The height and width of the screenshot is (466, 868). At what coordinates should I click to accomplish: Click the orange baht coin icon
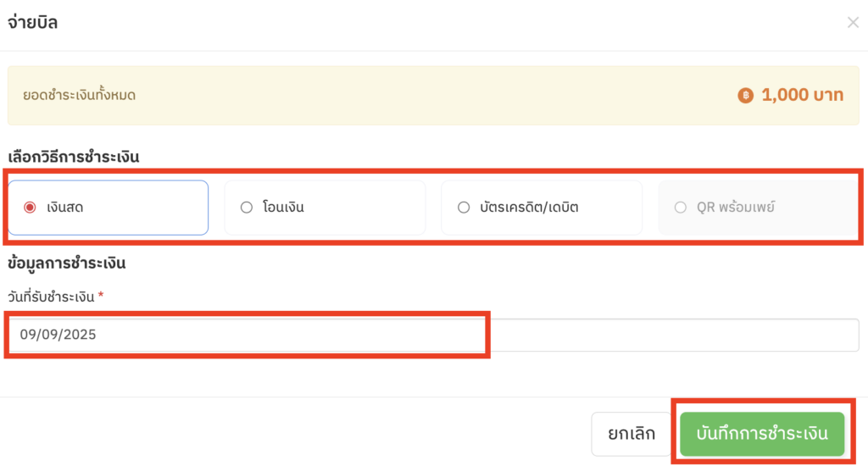pyautogui.click(x=745, y=95)
